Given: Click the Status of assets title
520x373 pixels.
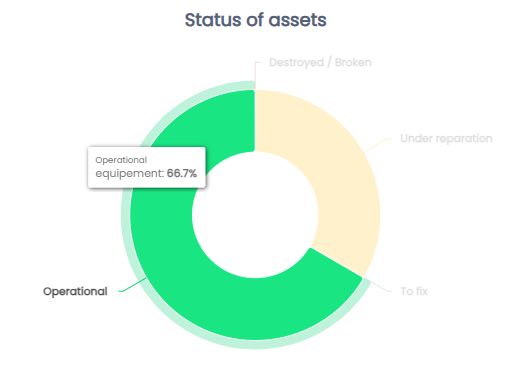Looking at the screenshot, I should [256, 20].
